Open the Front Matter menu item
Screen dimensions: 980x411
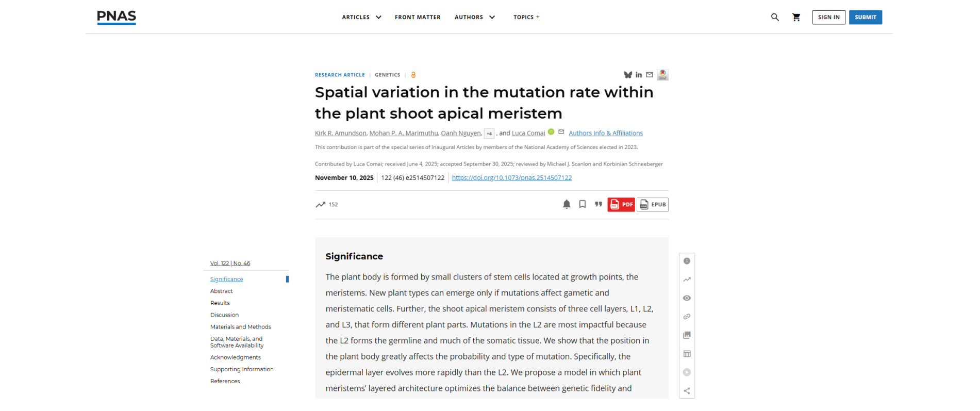click(x=418, y=17)
